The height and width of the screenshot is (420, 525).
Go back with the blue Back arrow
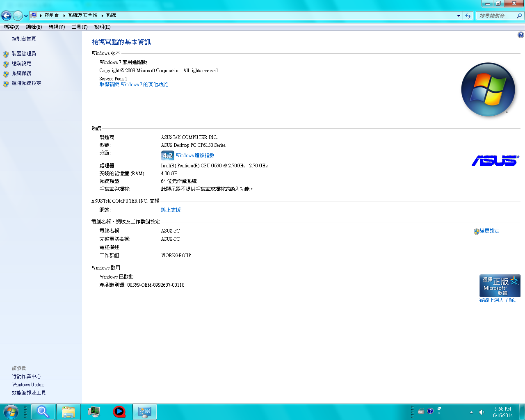[6, 16]
